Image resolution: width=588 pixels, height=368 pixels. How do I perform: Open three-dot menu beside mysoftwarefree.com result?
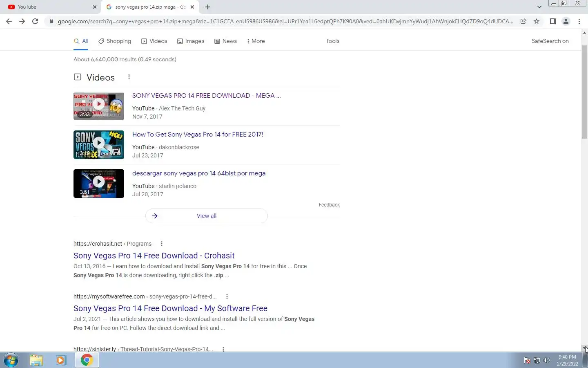pyautogui.click(x=227, y=296)
